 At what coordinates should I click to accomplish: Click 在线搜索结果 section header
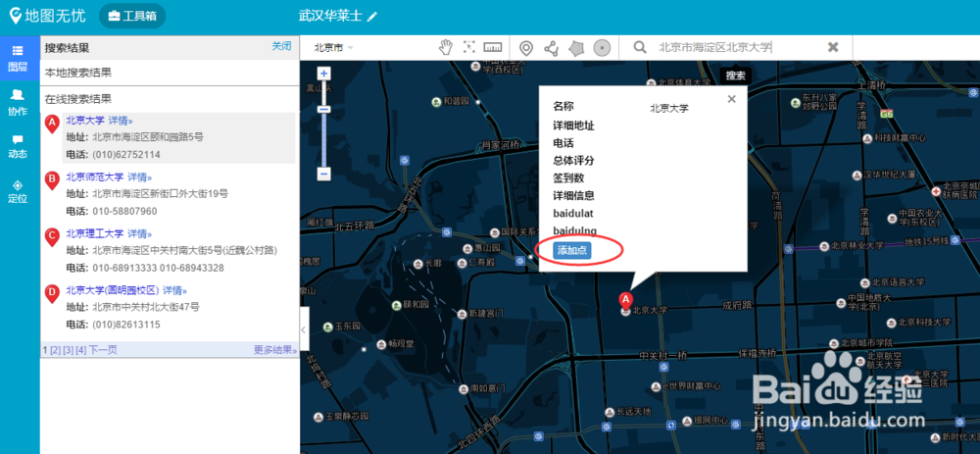[78, 99]
